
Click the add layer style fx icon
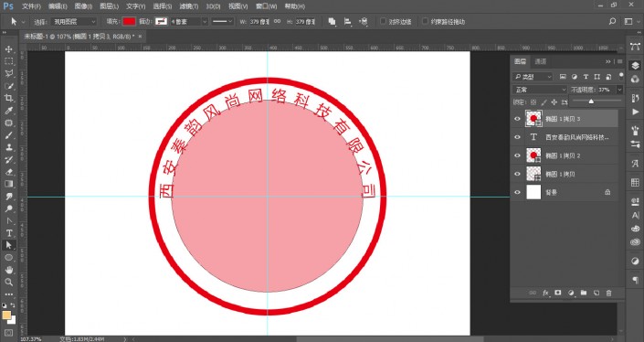(x=545, y=293)
